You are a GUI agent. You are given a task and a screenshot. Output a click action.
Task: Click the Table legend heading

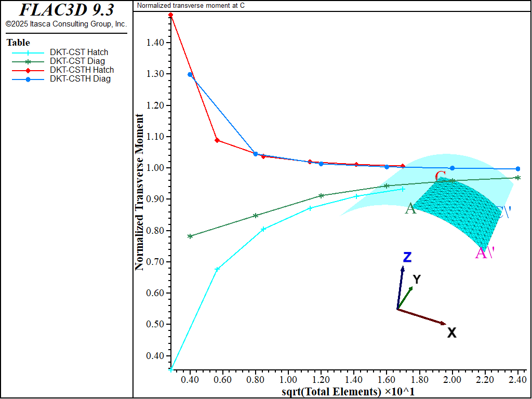pos(18,43)
